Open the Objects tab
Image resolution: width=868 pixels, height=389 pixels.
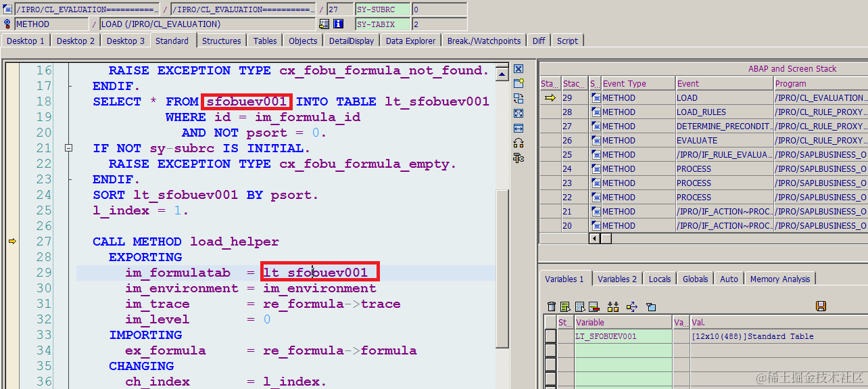point(303,41)
